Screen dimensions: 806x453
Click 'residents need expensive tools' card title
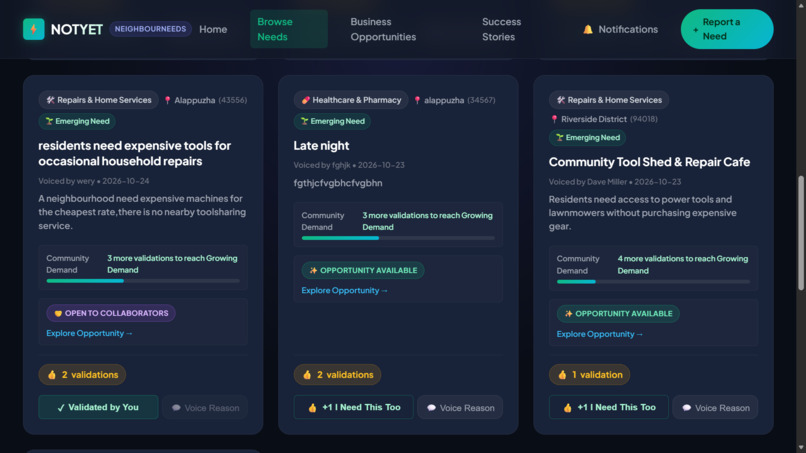(x=135, y=153)
